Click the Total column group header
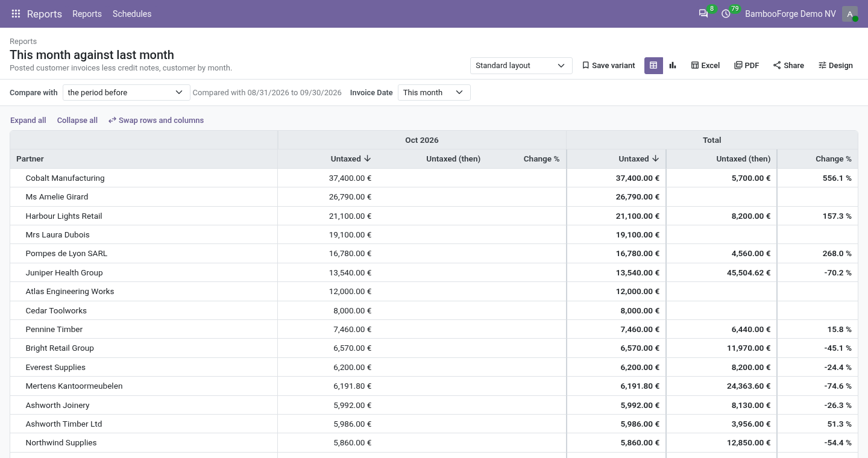 (x=712, y=140)
